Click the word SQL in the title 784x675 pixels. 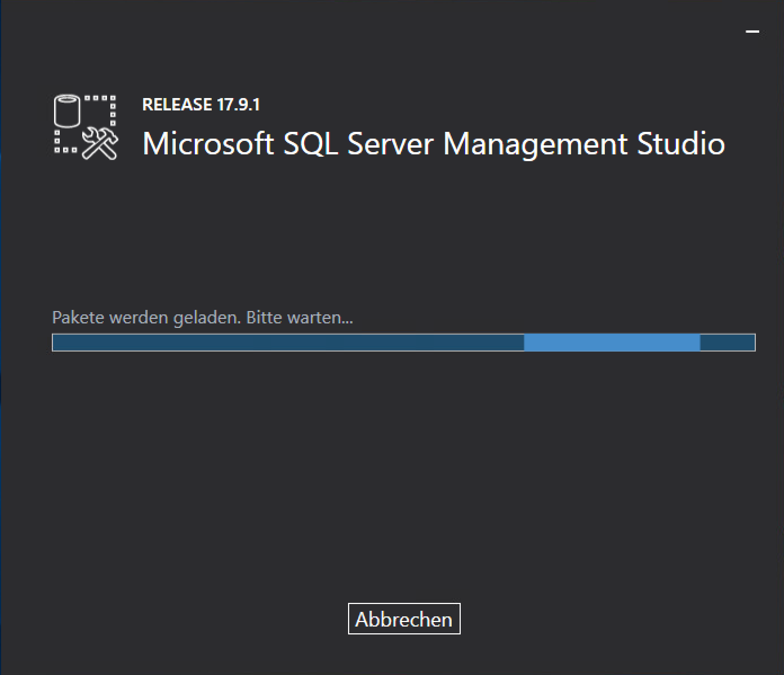coord(310,144)
